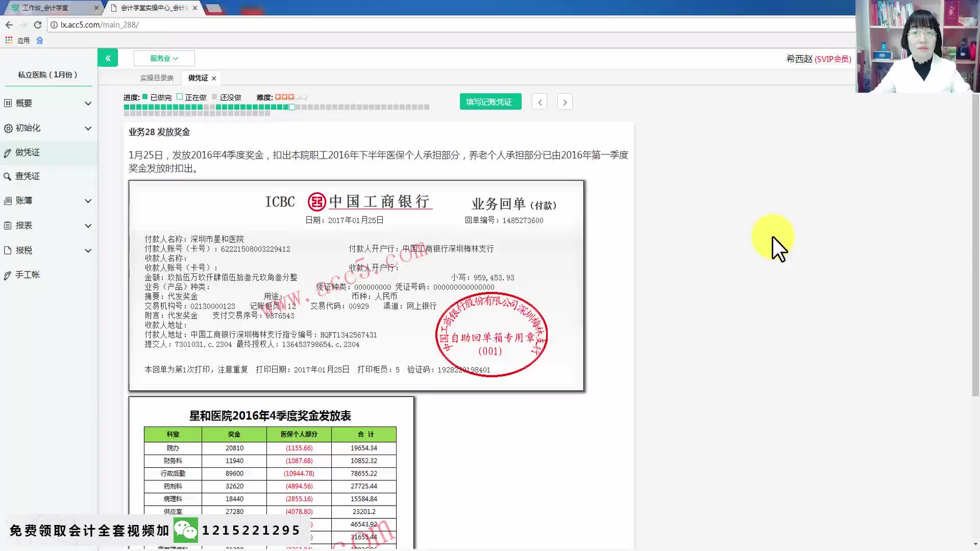Click the 报税 document icon

point(8,250)
